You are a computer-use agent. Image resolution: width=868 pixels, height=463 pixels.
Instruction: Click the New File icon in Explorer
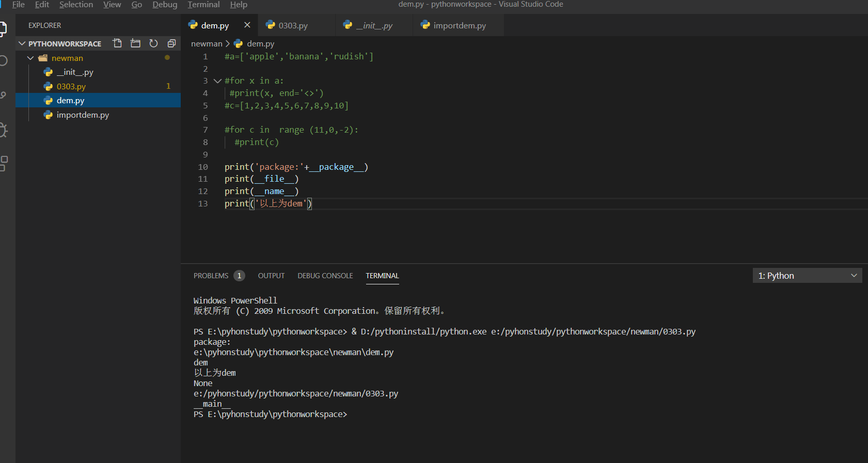[x=117, y=43]
